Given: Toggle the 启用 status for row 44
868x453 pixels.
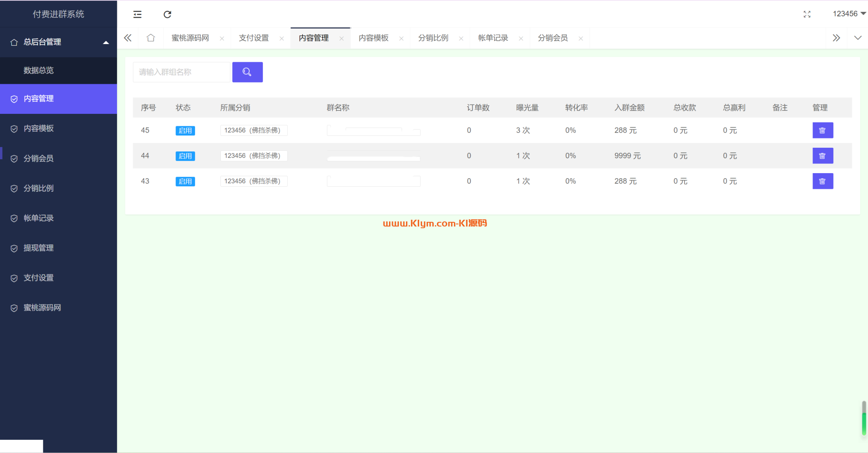Looking at the screenshot, I should tap(185, 156).
